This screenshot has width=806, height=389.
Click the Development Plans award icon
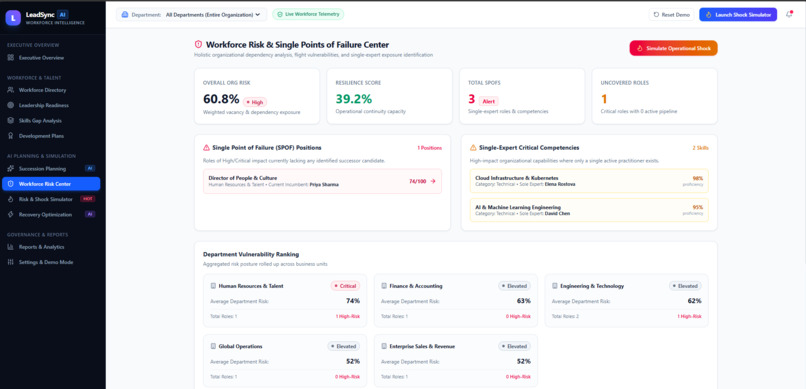click(11, 136)
